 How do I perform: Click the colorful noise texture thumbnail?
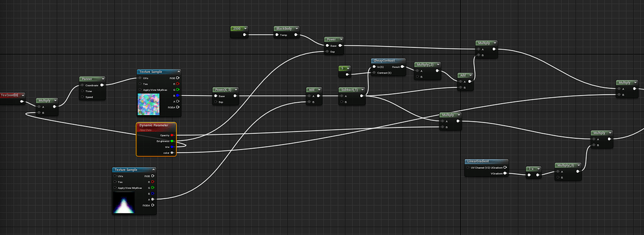148,104
